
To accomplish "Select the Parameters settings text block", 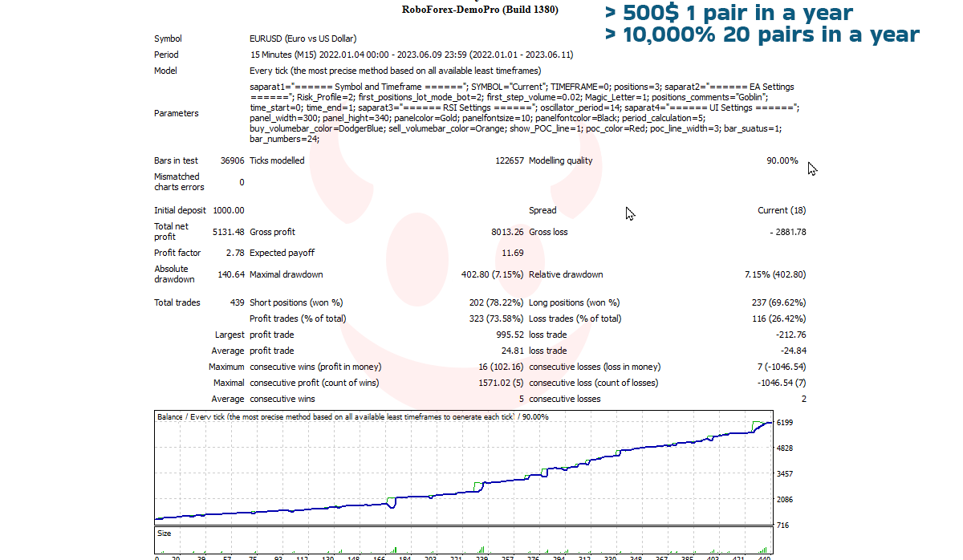I will click(524, 113).
